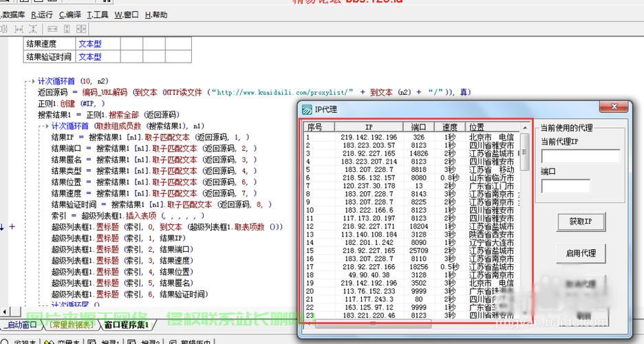Select proxy row 183.223.203.57
Viewport: 644px width, 344px height.
[x=412, y=145]
